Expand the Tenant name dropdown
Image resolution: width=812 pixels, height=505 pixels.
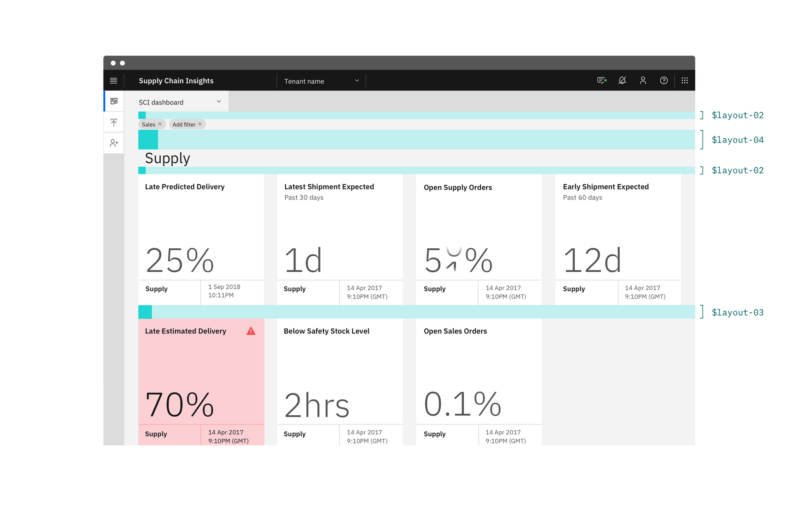pos(356,80)
